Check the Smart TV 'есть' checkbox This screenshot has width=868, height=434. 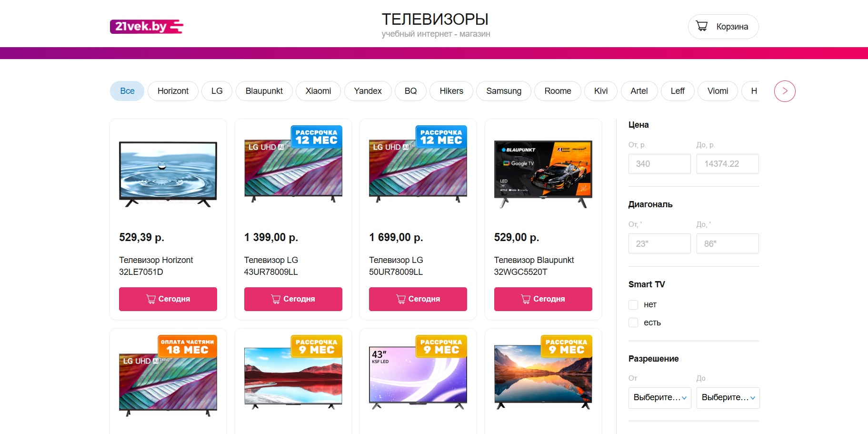633,323
